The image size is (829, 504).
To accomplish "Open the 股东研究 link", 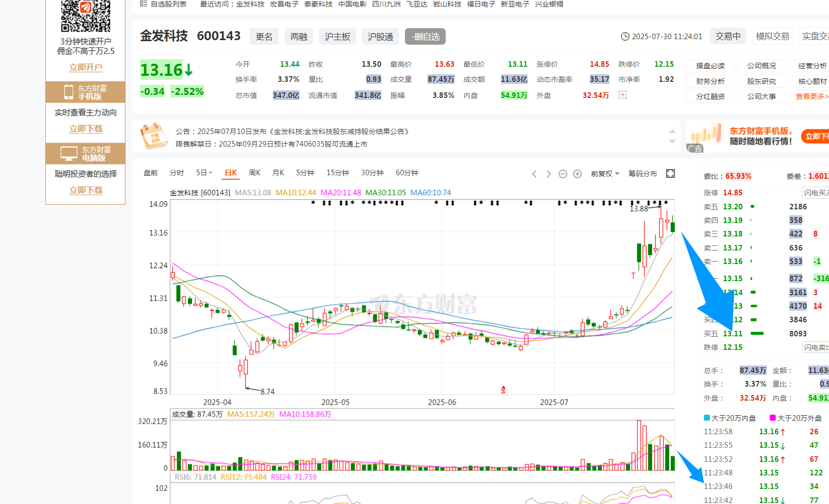I will click(x=761, y=81).
